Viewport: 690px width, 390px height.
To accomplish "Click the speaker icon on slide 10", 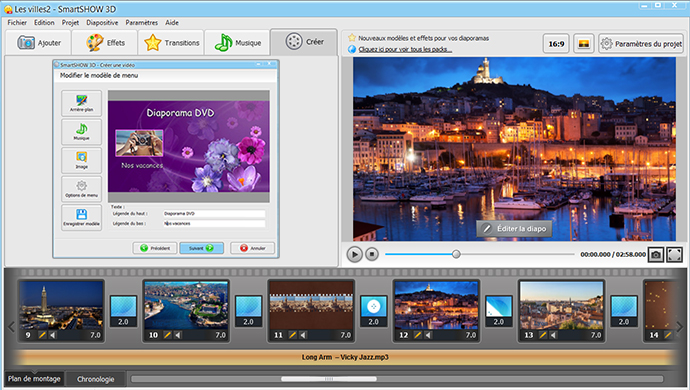I will 178,335.
